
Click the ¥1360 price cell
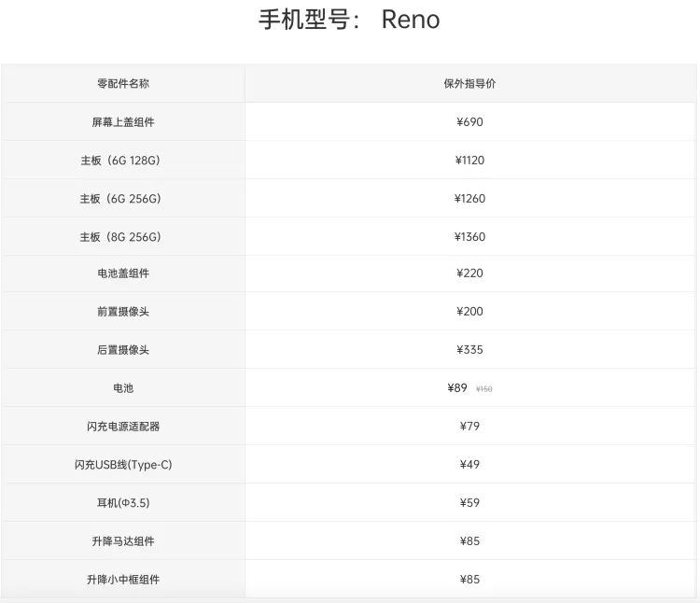tap(469, 237)
